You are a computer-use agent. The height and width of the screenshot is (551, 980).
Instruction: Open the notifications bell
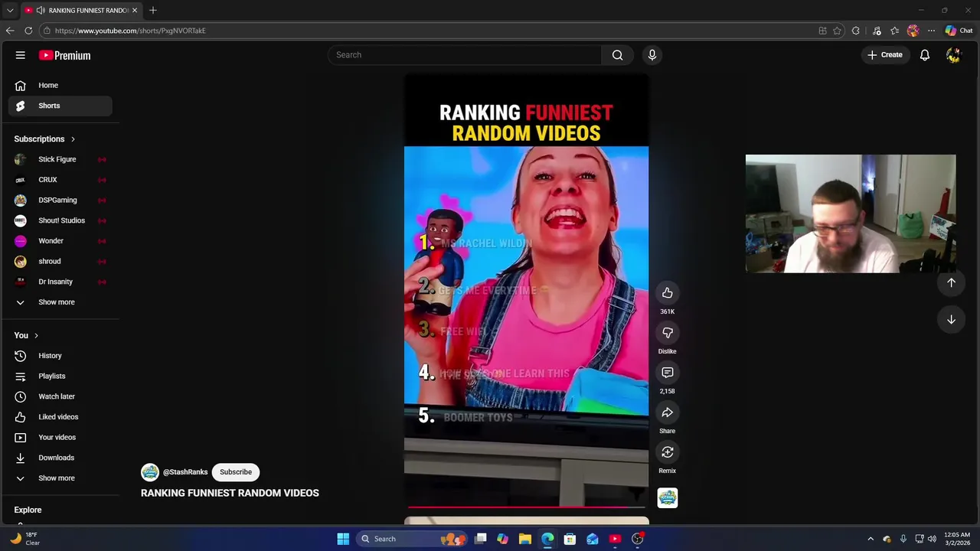925,55
